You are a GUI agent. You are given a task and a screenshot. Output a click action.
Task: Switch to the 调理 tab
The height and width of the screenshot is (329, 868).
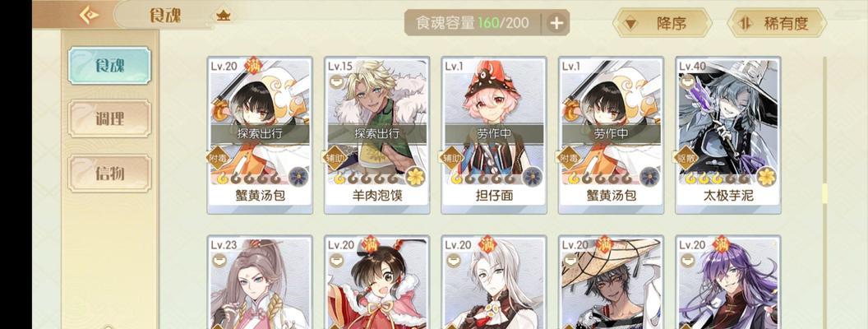point(109,118)
